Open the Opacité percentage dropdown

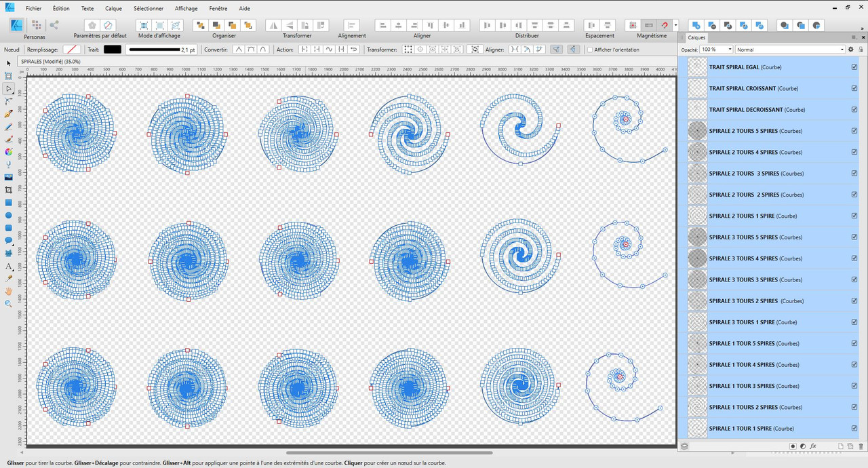pyautogui.click(x=730, y=50)
